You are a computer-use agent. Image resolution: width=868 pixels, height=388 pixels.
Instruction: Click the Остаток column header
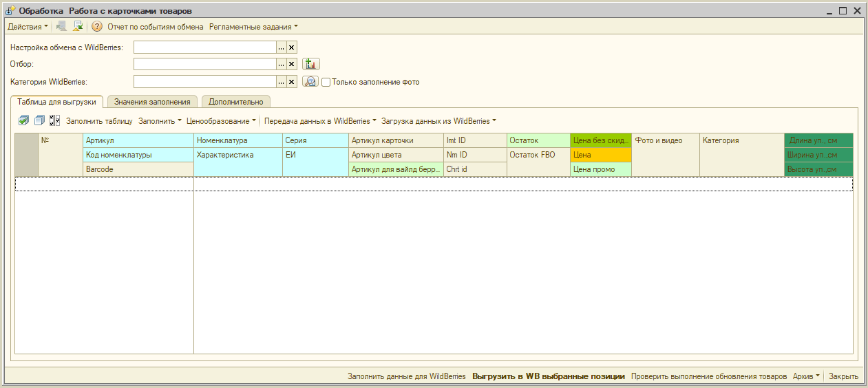pos(538,140)
